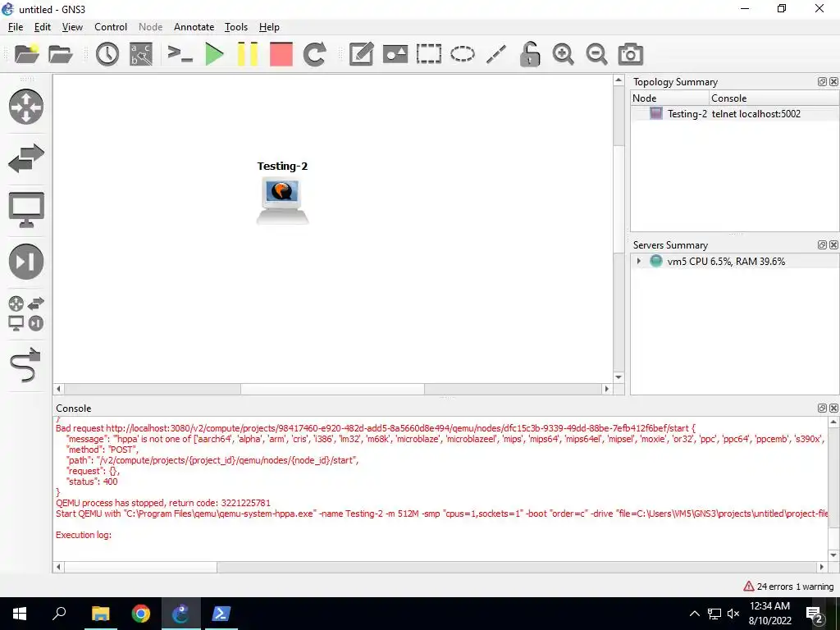The height and width of the screenshot is (630, 840).
Task: Float the Topology Summary panel
Action: (x=822, y=81)
